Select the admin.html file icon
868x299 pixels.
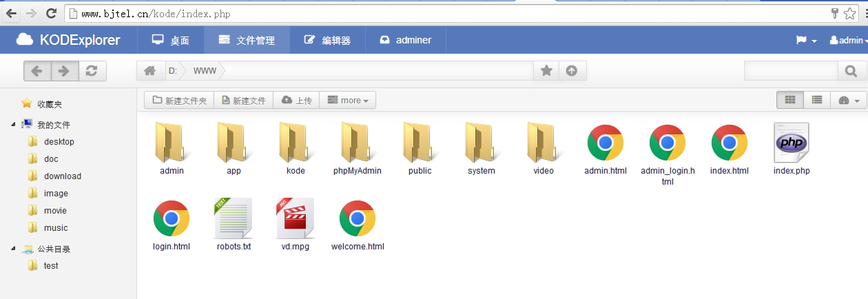point(606,143)
